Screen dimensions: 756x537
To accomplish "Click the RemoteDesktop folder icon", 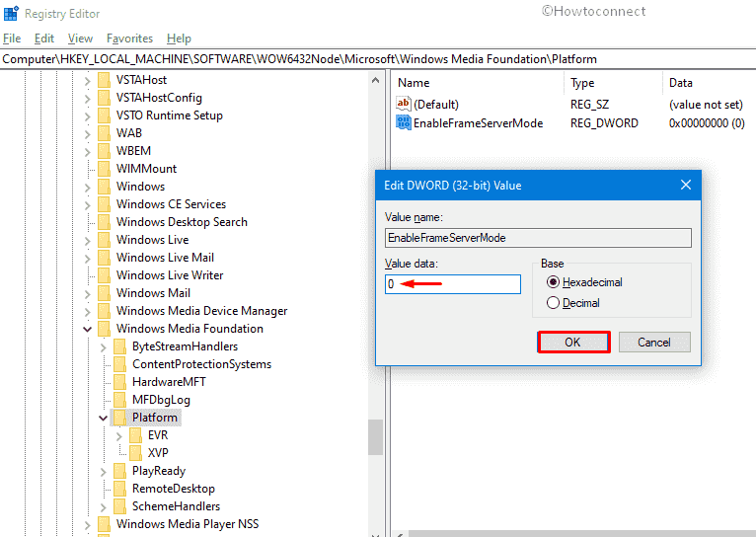I will point(119,489).
